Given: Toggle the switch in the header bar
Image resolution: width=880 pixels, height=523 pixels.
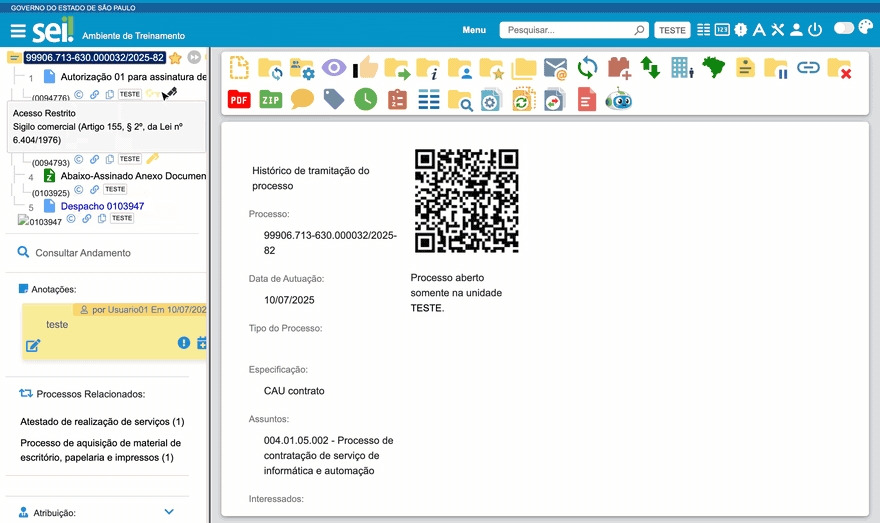Looking at the screenshot, I should point(844,28).
